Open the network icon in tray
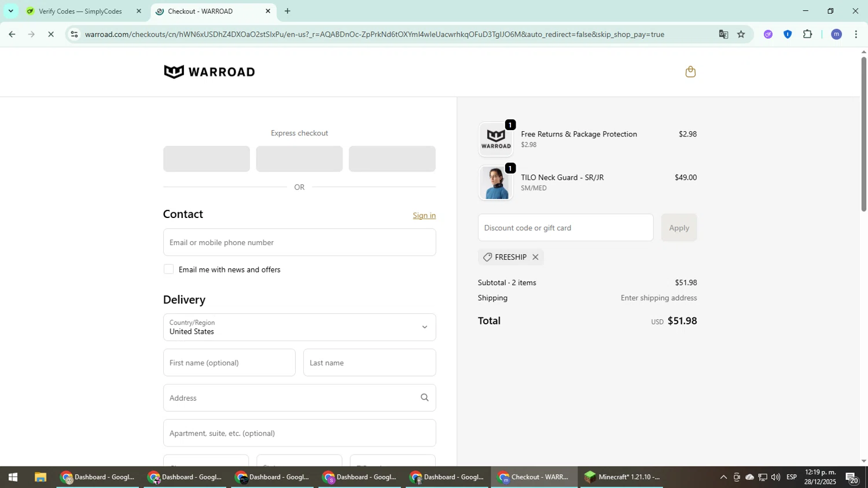868x488 pixels. point(763,477)
